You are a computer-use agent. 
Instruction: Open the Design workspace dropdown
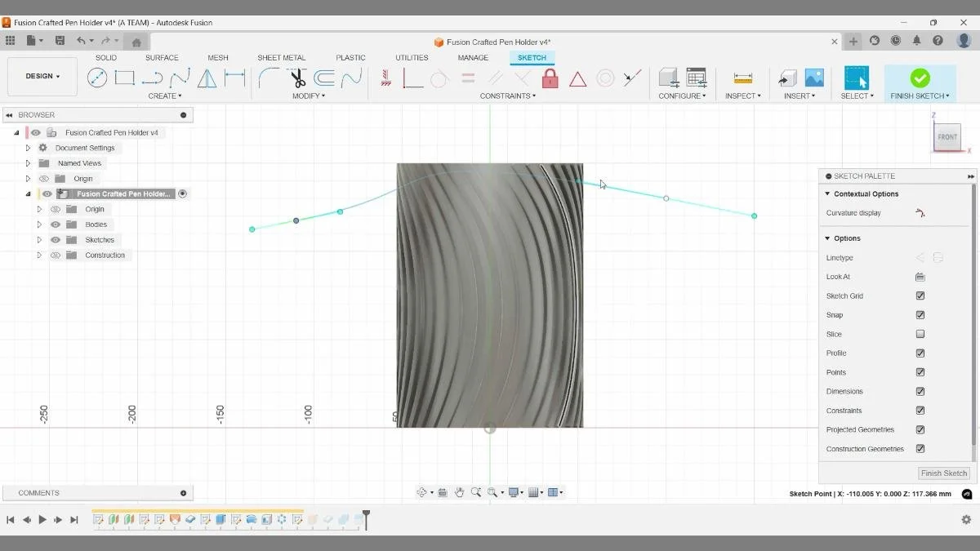click(42, 76)
